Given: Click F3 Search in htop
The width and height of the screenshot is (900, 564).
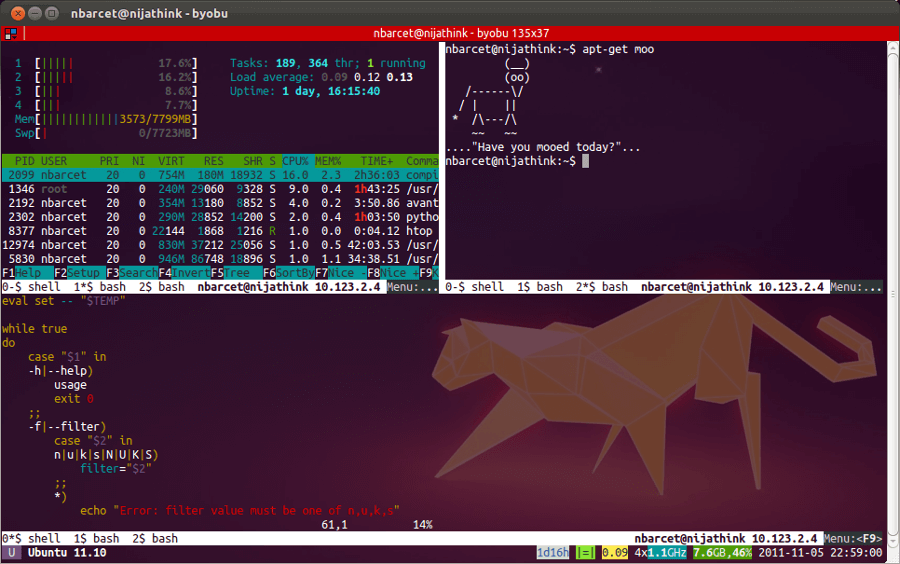Looking at the screenshot, I should click(x=130, y=273).
